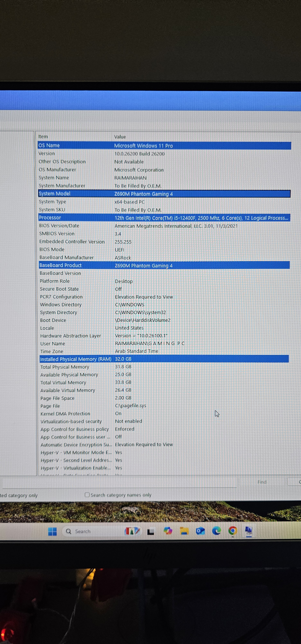Select the Version 10.0.26200 row
Image resolution: width=301 pixels, height=644 pixels.
(x=164, y=154)
